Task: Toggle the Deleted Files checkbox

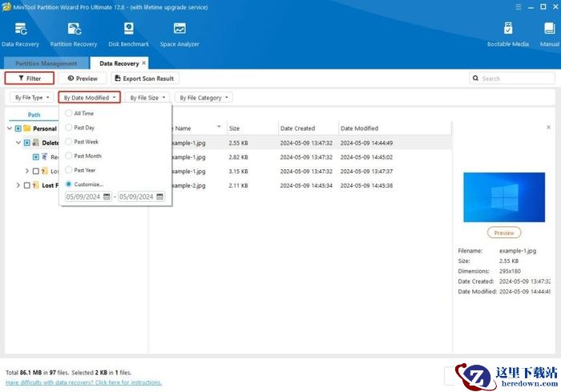Action: tap(26, 143)
